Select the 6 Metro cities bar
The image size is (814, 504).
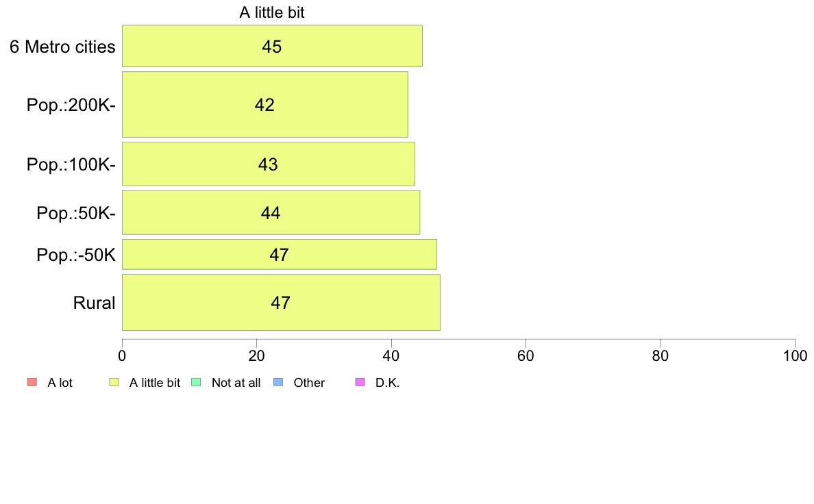272,46
